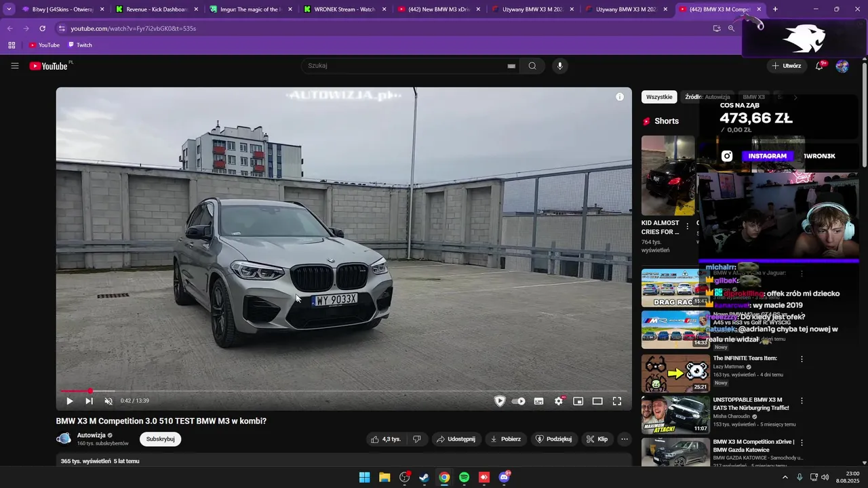Screen dimensions: 868x488
Task: Click the shield play extension icon in player
Action: point(500,401)
